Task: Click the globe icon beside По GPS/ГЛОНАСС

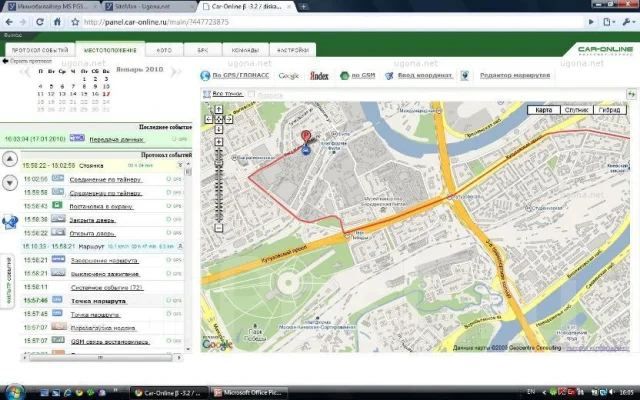Action: coord(205,76)
